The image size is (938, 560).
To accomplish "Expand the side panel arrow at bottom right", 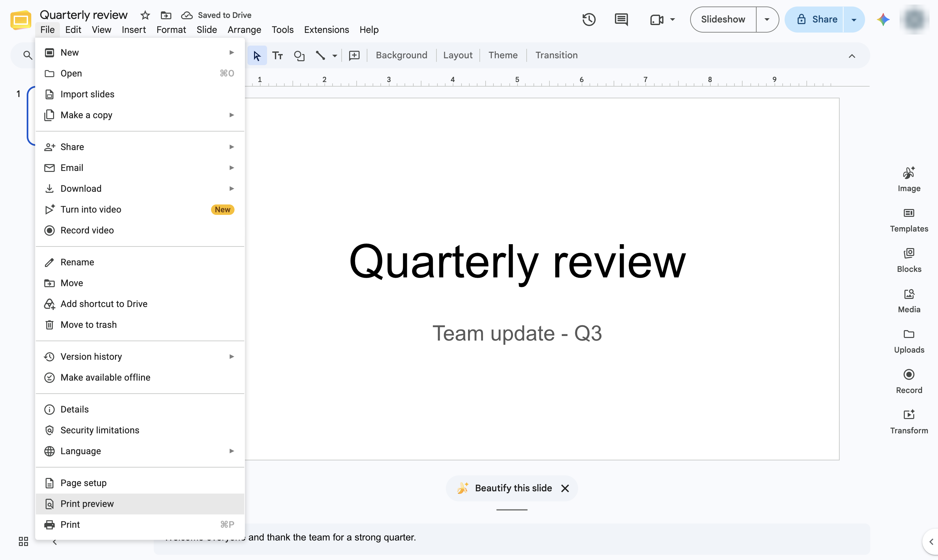I will (931, 541).
